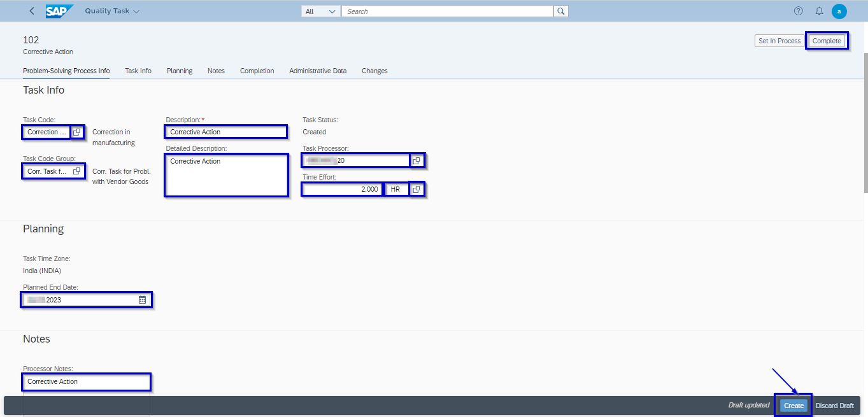Discard the current draft
The image size is (868, 417).
[x=834, y=405]
